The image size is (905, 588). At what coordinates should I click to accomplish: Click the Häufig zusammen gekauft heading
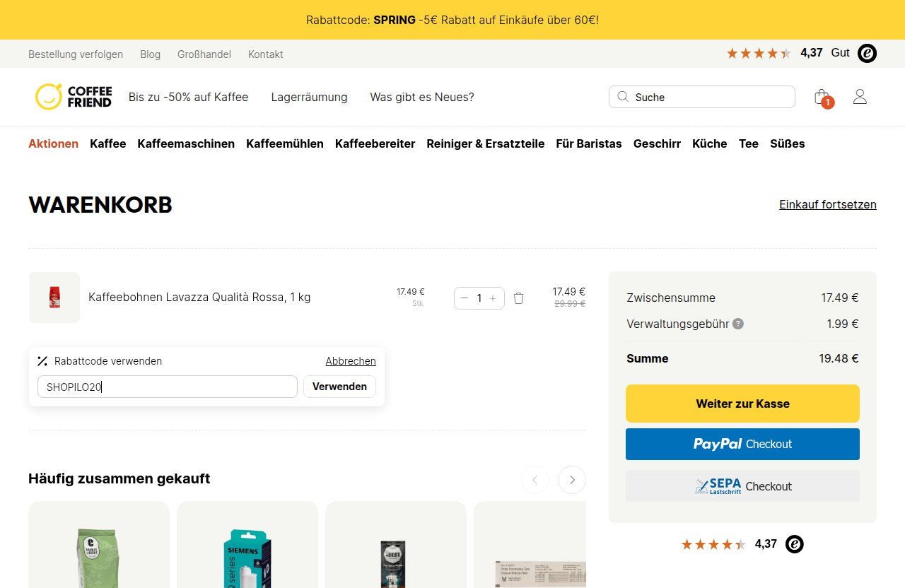(119, 478)
